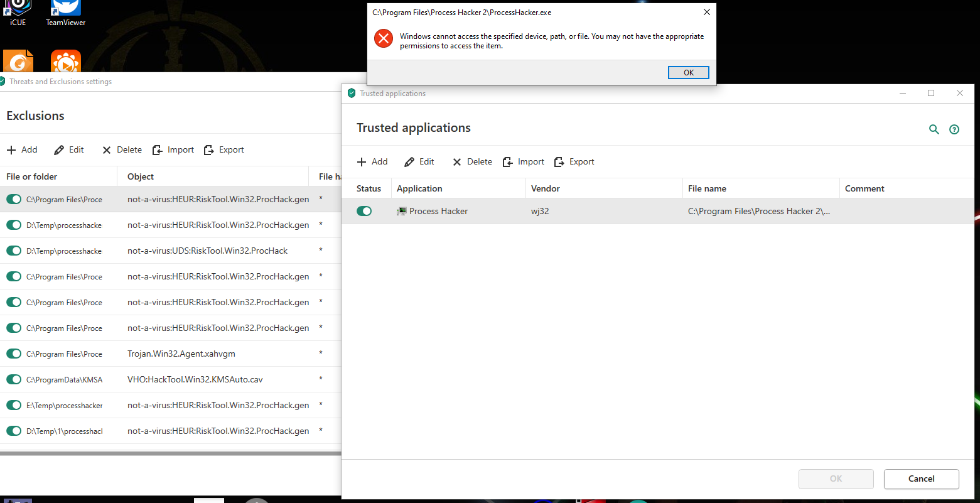Click Add in the Exclusions toolbar
The height and width of the screenshot is (503, 980).
pos(22,150)
